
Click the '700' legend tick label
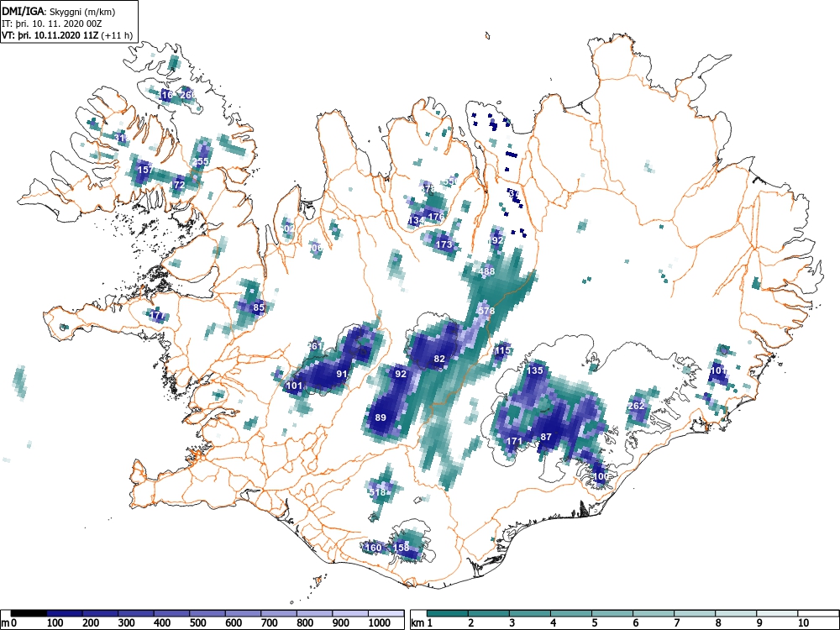point(270,623)
